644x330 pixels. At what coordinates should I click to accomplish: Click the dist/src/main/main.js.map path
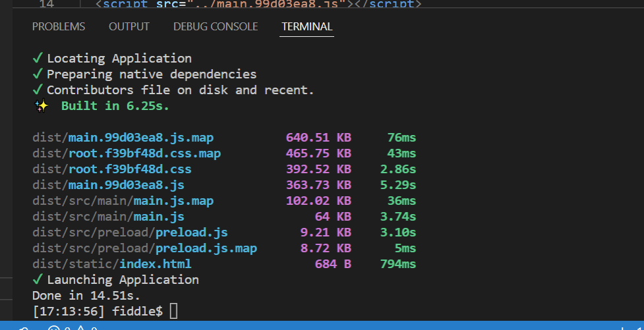pyautogui.click(x=123, y=201)
